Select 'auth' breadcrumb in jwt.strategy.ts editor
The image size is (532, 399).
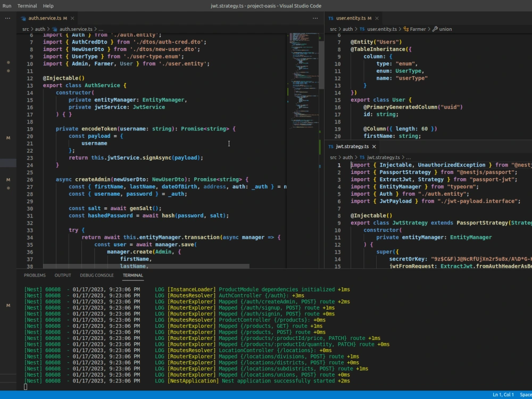tap(347, 157)
